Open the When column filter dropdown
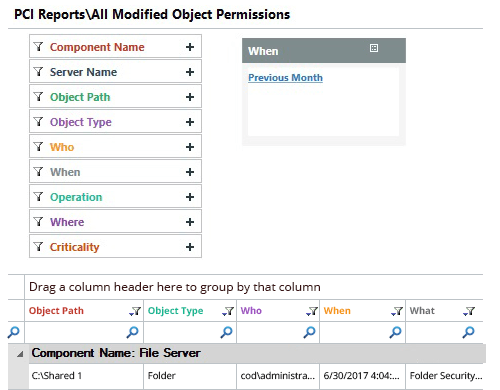The width and height of the screenshot is (500, 390). point(397,311)
